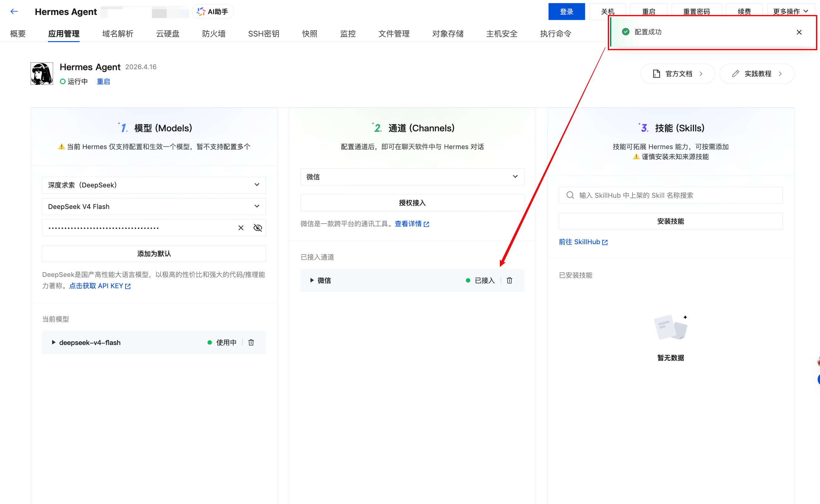
Task: Open the SSH密钥 tab
Action: click(x=263, y=34)
